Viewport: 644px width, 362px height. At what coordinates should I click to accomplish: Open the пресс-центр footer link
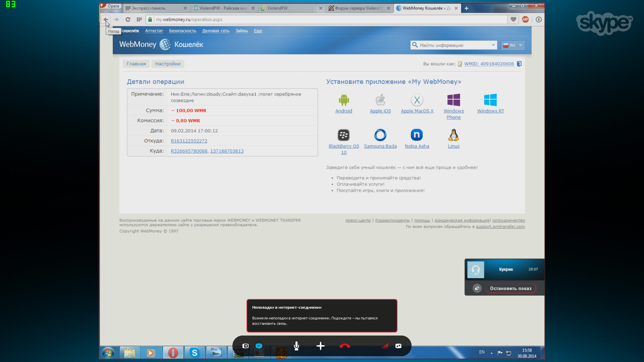358,221
